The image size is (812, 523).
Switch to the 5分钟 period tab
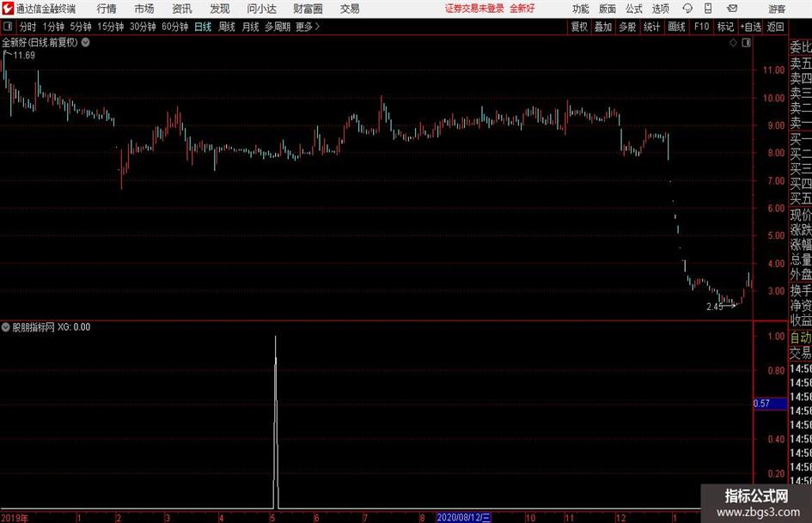81,27
